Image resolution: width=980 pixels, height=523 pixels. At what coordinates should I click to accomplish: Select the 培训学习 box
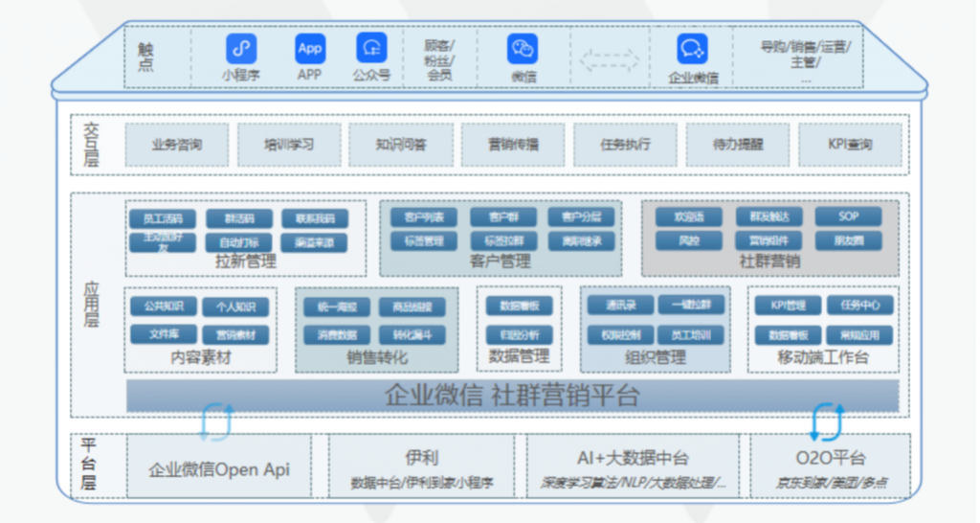click(x=289, y=146)
